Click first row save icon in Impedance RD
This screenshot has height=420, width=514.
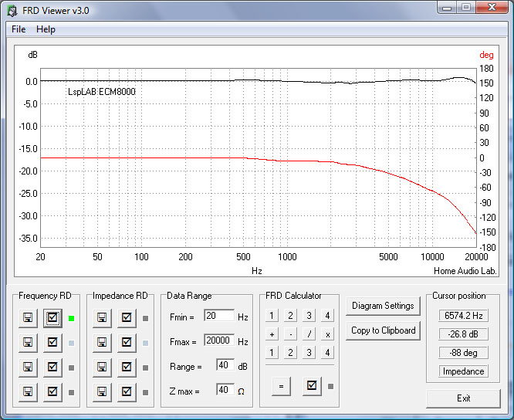[102, 318]
